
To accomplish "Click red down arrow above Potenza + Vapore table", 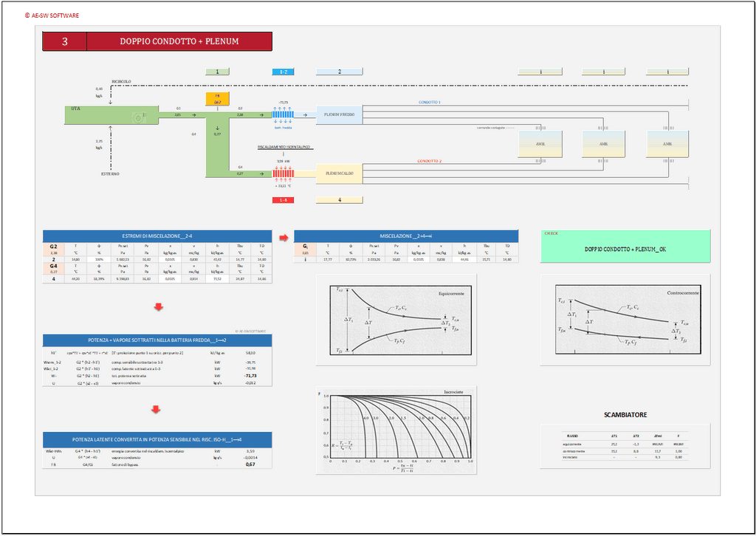I will tap(157, 306).
